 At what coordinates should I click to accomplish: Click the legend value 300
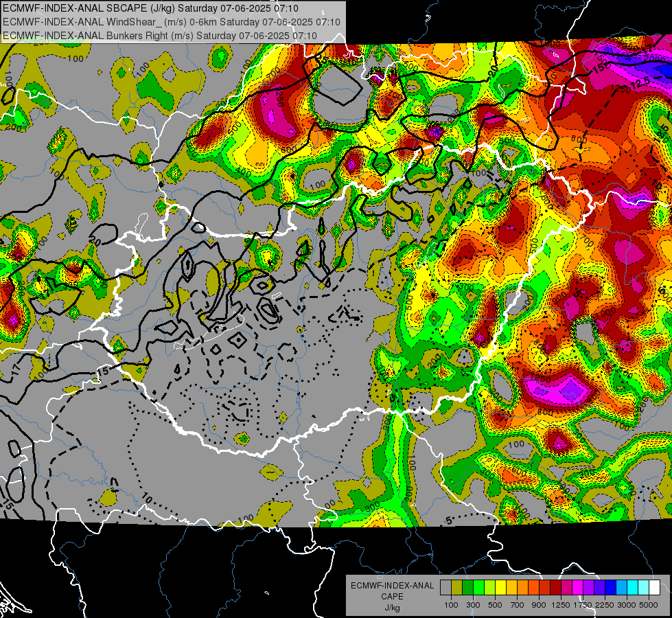tap(473, 605)
